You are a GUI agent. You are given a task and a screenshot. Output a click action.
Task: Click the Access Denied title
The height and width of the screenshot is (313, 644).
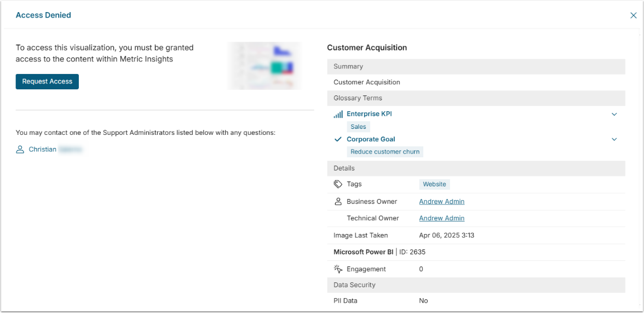point(43,15)
